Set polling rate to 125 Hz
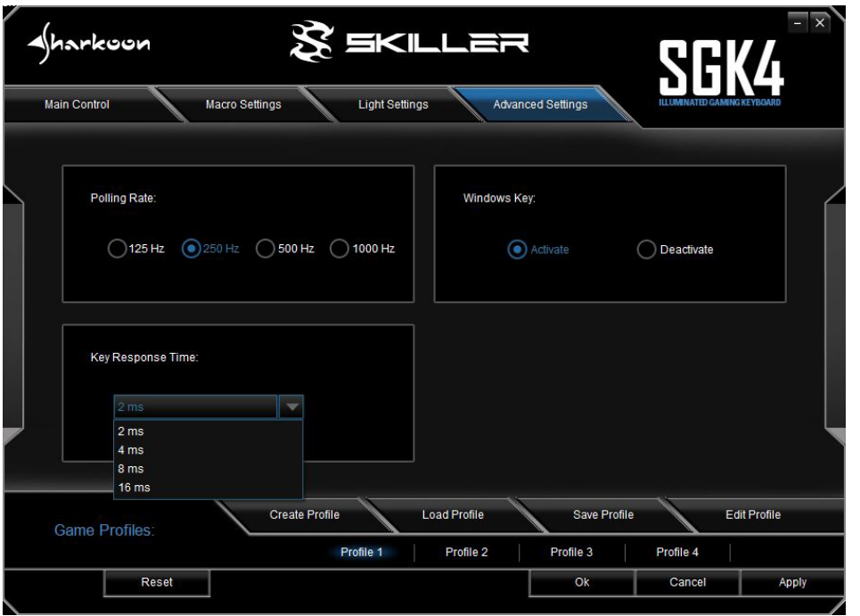 118,249
